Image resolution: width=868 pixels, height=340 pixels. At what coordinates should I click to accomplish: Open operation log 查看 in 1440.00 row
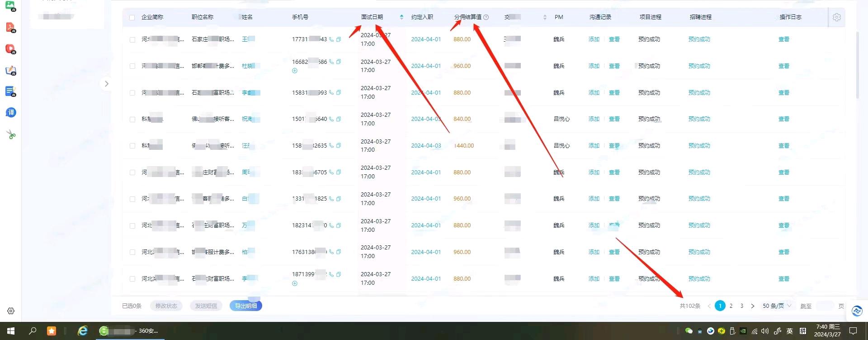coord(784,146)
